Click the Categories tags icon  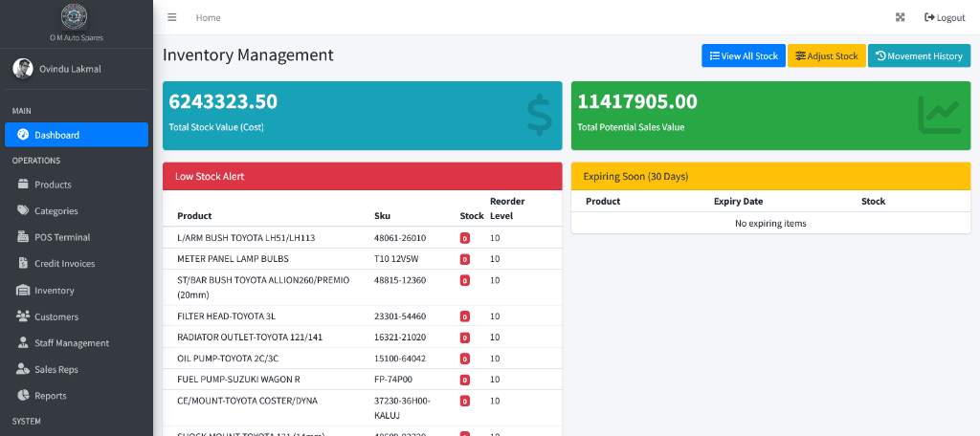click(x=23, y=210)
